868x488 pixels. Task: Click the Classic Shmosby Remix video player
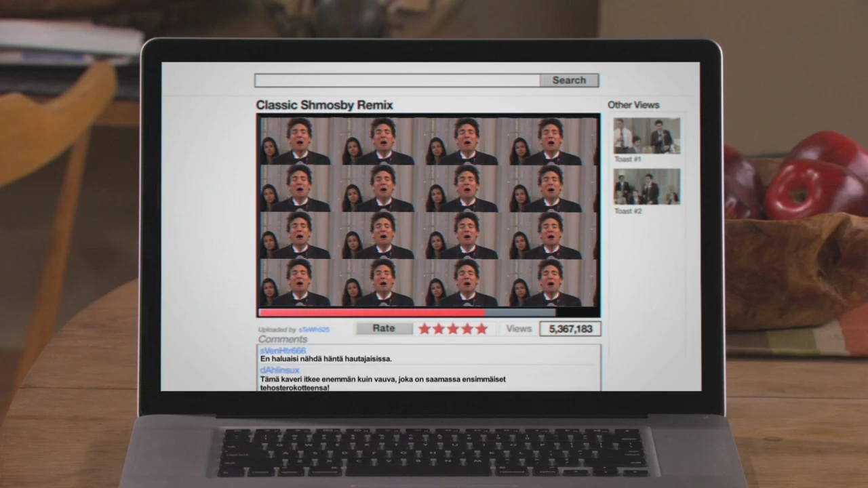429,210
